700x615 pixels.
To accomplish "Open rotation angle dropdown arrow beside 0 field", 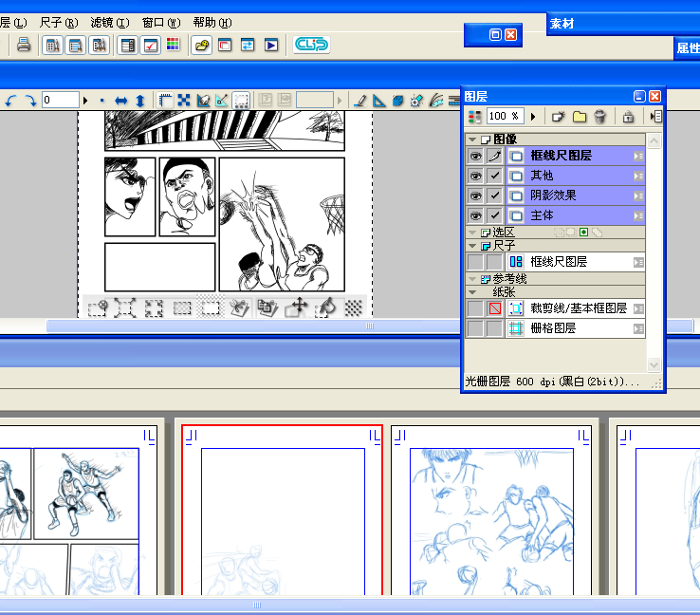I will click(85, 101).
